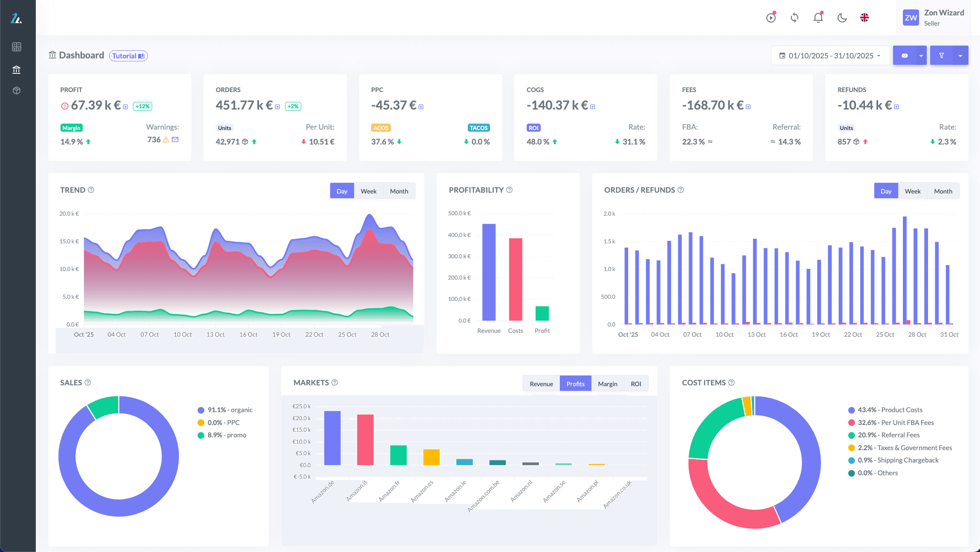Toggle the Referral Fees legend entry
This screenshot has height=552, width=980.
pos(884,435)
